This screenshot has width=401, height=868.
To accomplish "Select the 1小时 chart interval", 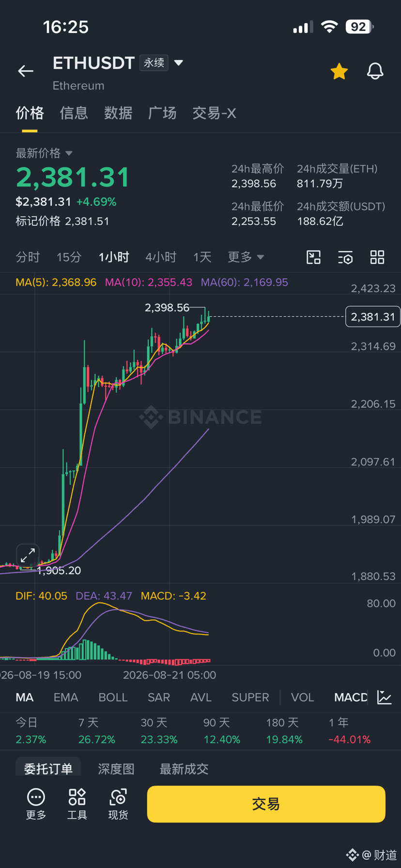I will pyautogui.click(x=114, y=257).
